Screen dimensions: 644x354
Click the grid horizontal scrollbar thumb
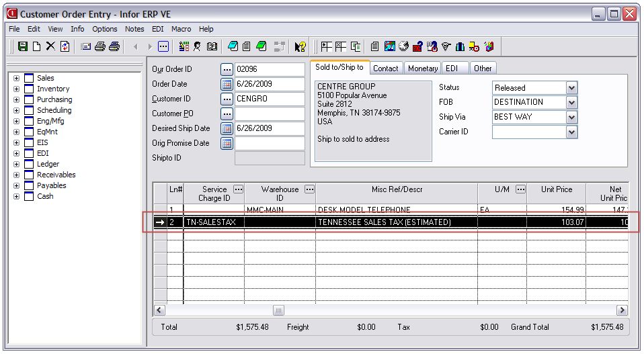[x=278, y=310]
